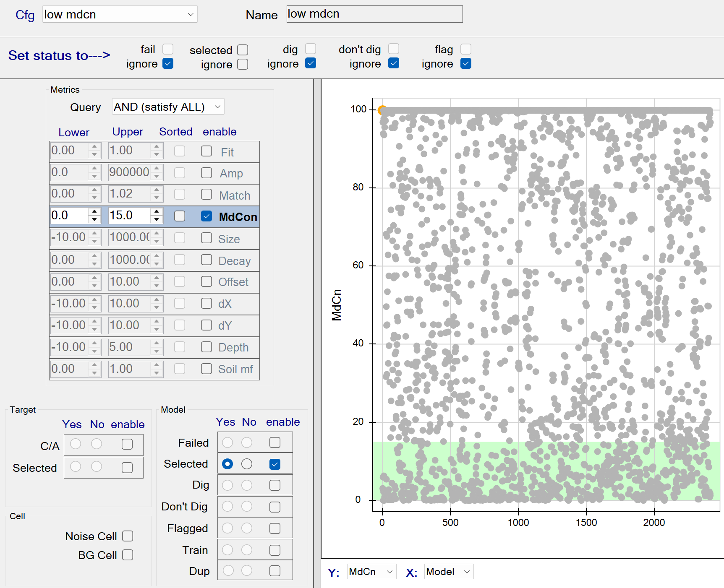724x588 pixels.
Task: Toggle the Sorted checkbox for MdCon
Action: coord(180,216)
